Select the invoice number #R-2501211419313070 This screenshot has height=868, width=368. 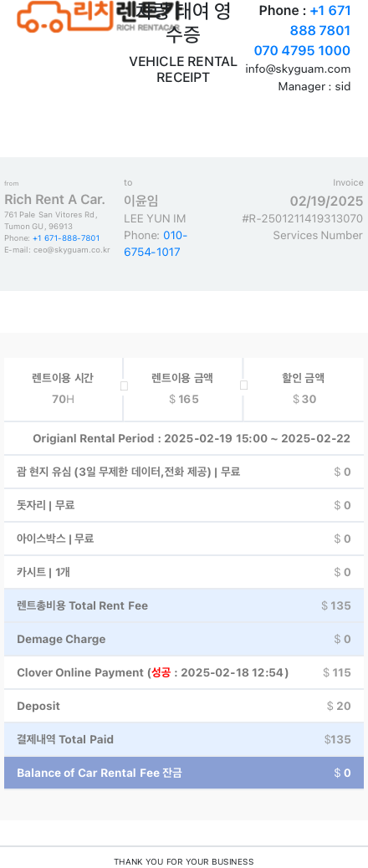[x=302, y=218]
